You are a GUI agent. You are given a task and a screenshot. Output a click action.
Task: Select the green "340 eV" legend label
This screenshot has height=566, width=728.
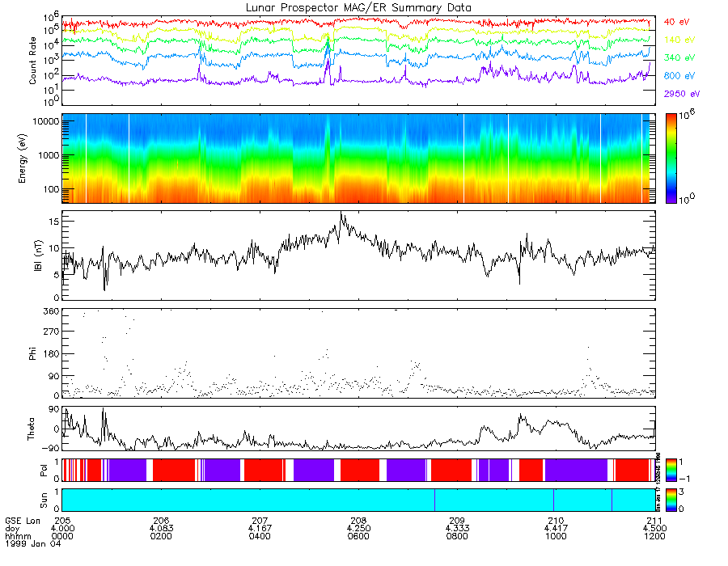(679, 57)
